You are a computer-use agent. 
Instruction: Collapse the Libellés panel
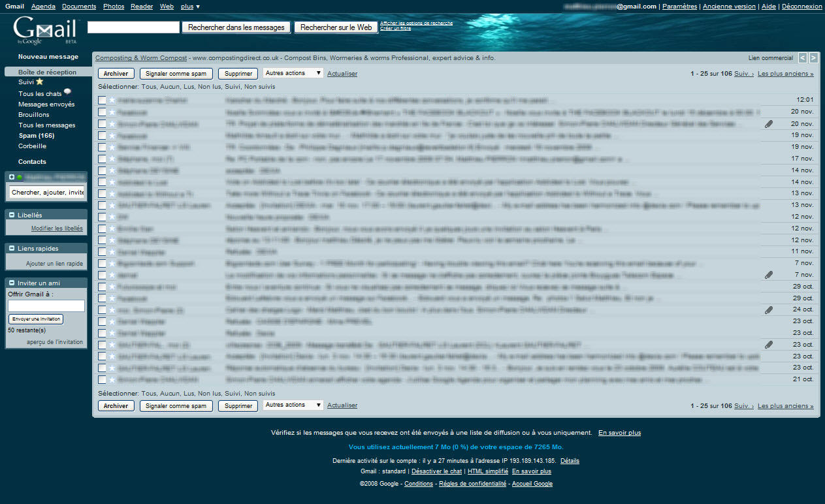click(12, 215)
